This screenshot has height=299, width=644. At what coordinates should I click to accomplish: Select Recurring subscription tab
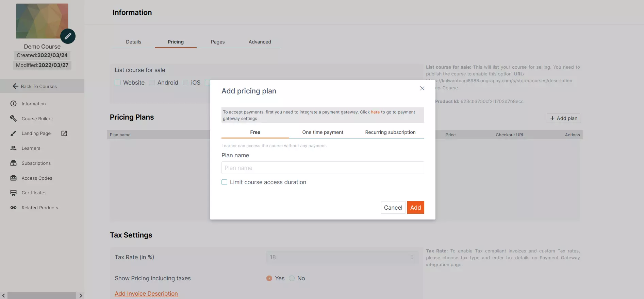tap(390, 132)
